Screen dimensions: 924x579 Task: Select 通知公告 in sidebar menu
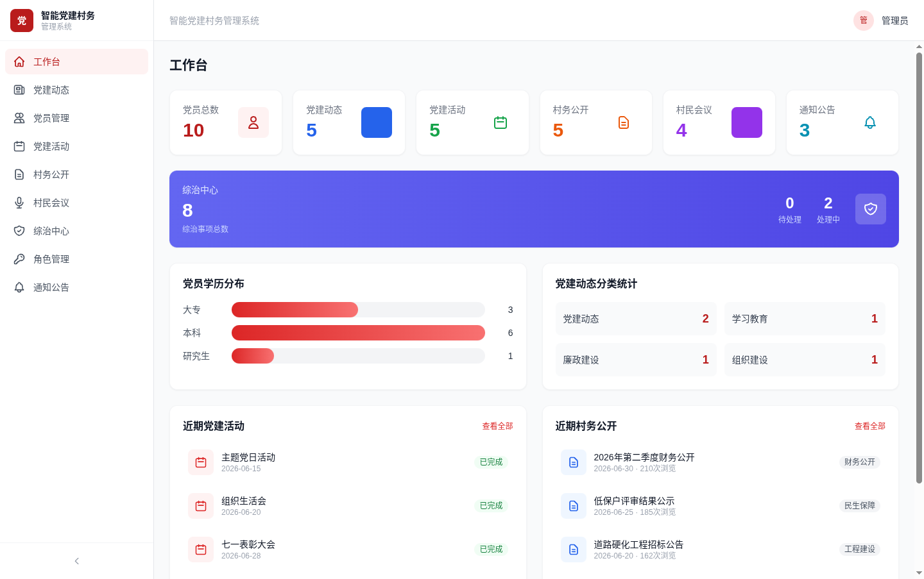pos(77,287)
